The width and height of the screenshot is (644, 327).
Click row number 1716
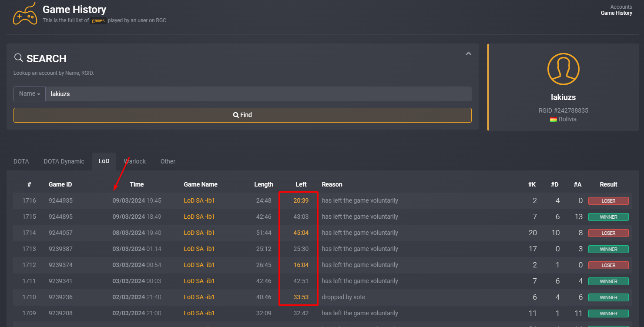coord(29,200)
